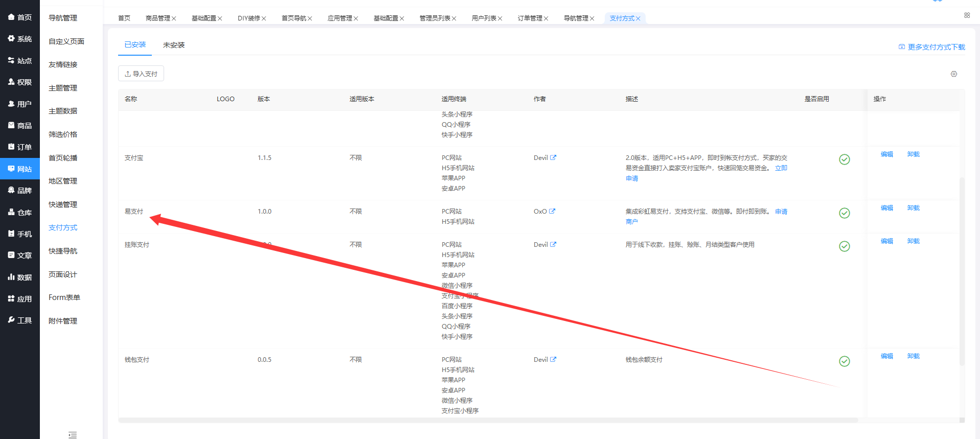The height and width of the screenshot is (439, 980).
Task: Click the 导入支付 button
Action: 141,74
